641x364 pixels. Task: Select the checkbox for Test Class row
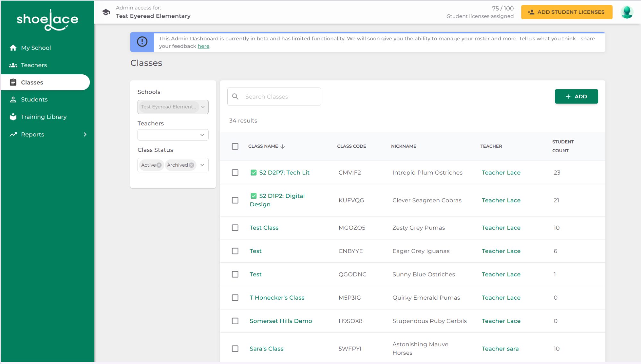pos(235,227)
